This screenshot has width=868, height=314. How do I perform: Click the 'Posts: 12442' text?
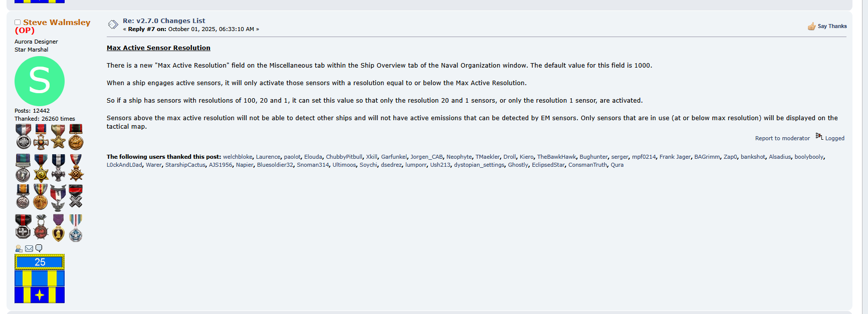(x=32, y=111)
